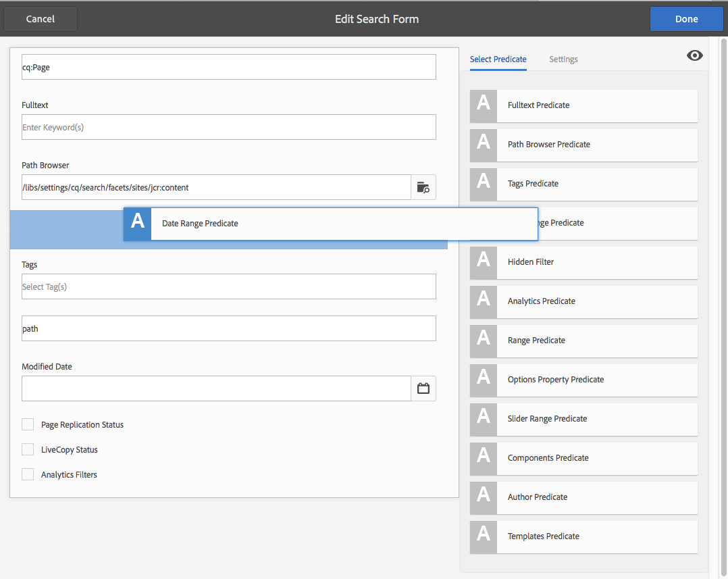The width and height of the screenshot is (728, 579).
Task: Click the Done button
Action: pyautogui.click(x=686, y=19)
